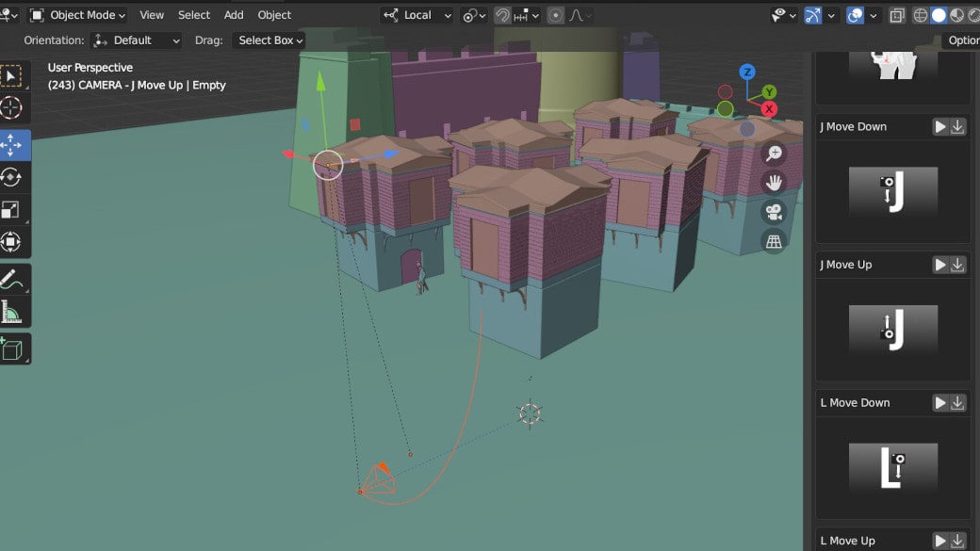Image resolution: width=980 pixels, height=551 pixels.
Task: Open snapping options dropdown
Action: (x=527, y=16)
